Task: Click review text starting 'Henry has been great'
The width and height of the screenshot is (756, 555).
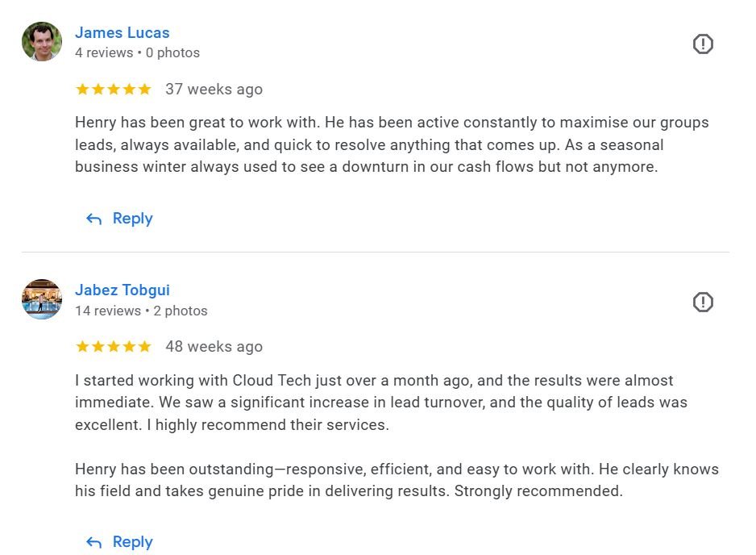Action: tap(392, 144)
